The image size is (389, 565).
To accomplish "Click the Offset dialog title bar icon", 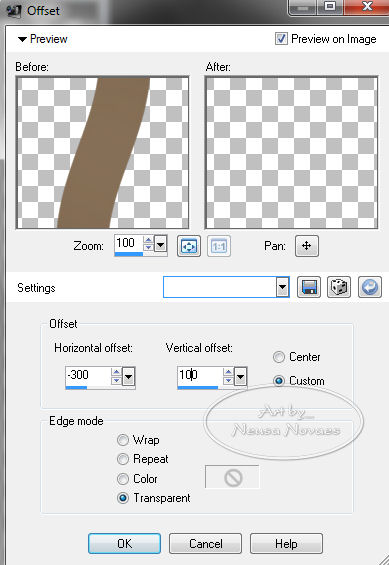I will [x=14, y=11].
